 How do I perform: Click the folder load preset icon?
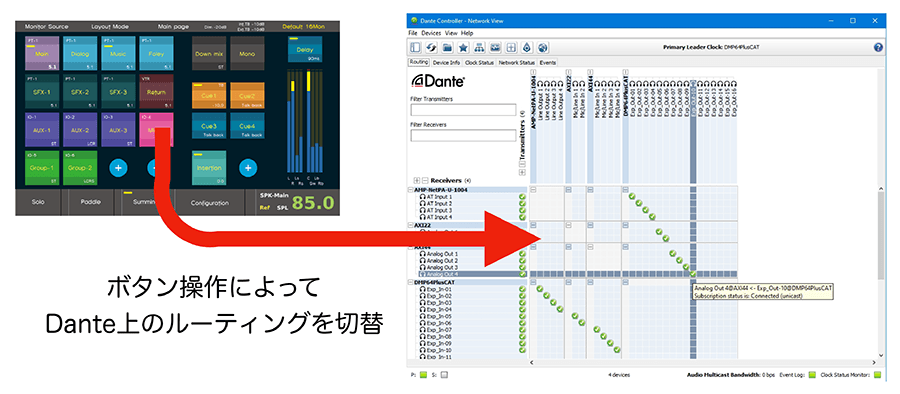point(447,48)
